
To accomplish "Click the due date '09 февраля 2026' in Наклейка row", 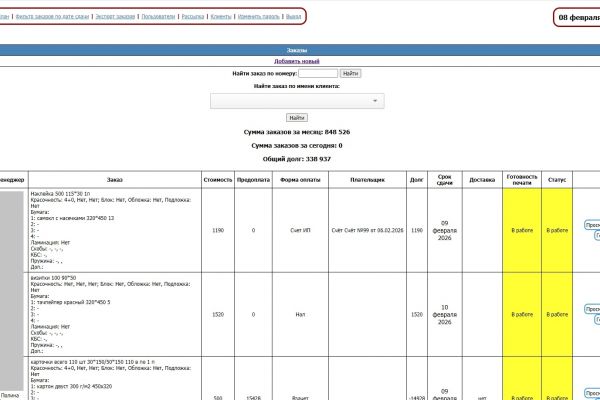I will coord(445,230).
